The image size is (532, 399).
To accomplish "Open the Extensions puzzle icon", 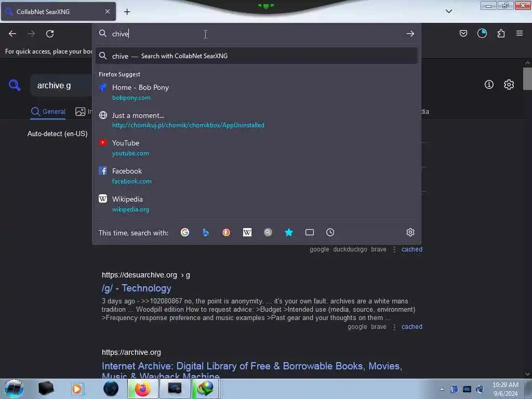I will (x=501, y=33).
